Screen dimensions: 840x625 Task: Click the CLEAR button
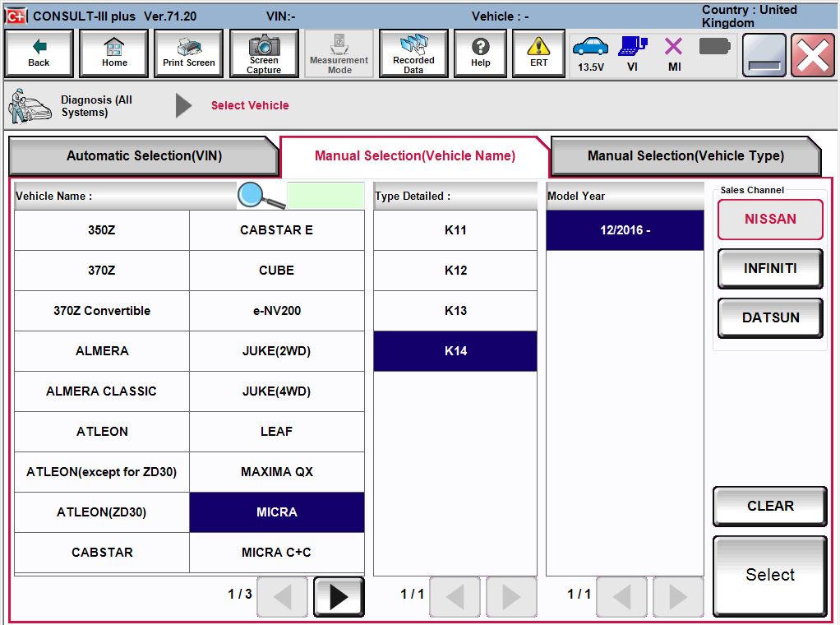click(x=770, y=506)
